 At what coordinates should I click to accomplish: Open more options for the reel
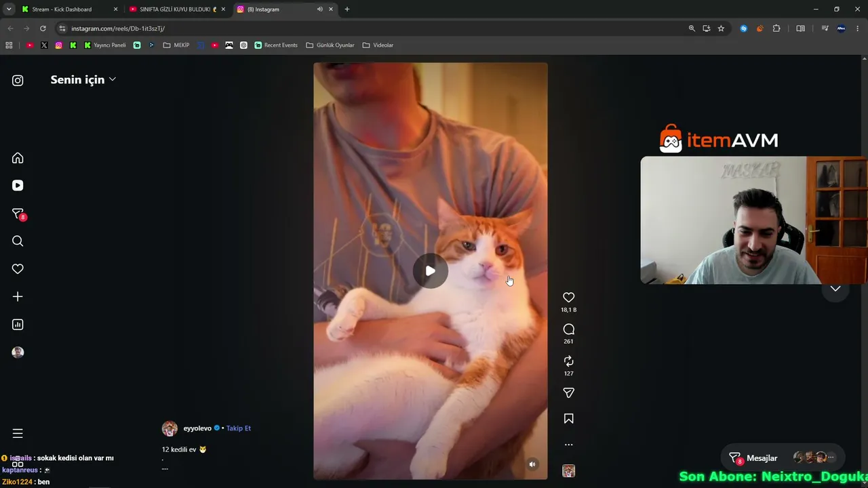568,445
